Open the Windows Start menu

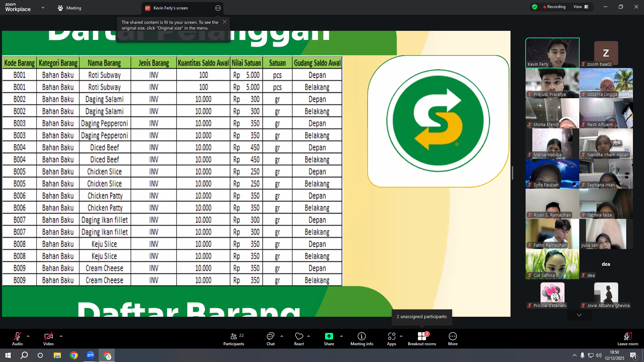pos(8,355)
